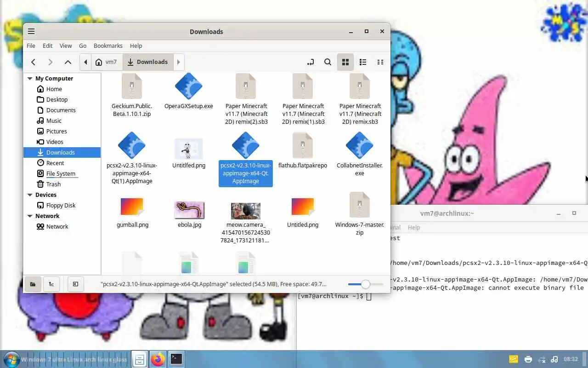Collapse the Network section
Image resolution: width=588 pixels, height=368 pixels.
(x=30, y=216)
